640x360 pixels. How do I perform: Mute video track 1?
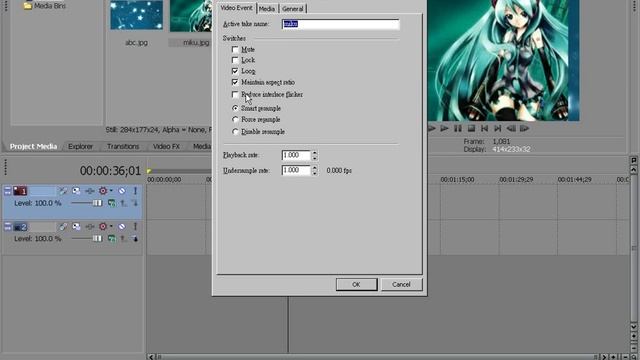tap(122, 191)
